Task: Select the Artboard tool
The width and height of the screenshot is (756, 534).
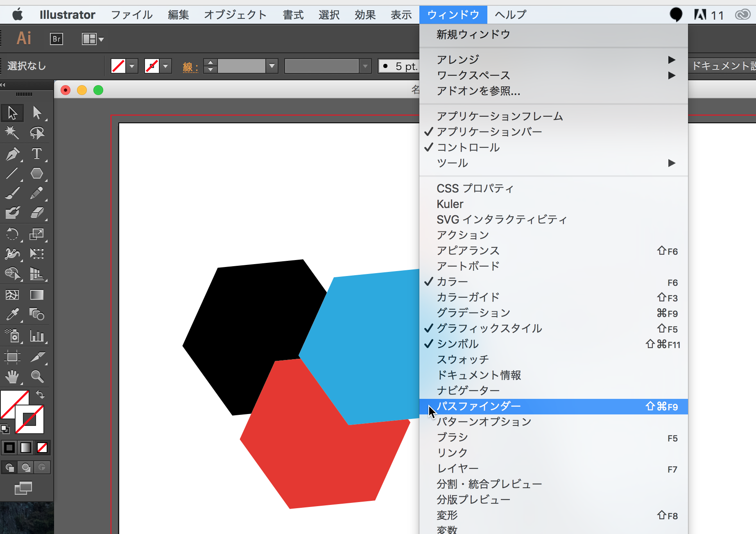Action: [x=12, y=357]
